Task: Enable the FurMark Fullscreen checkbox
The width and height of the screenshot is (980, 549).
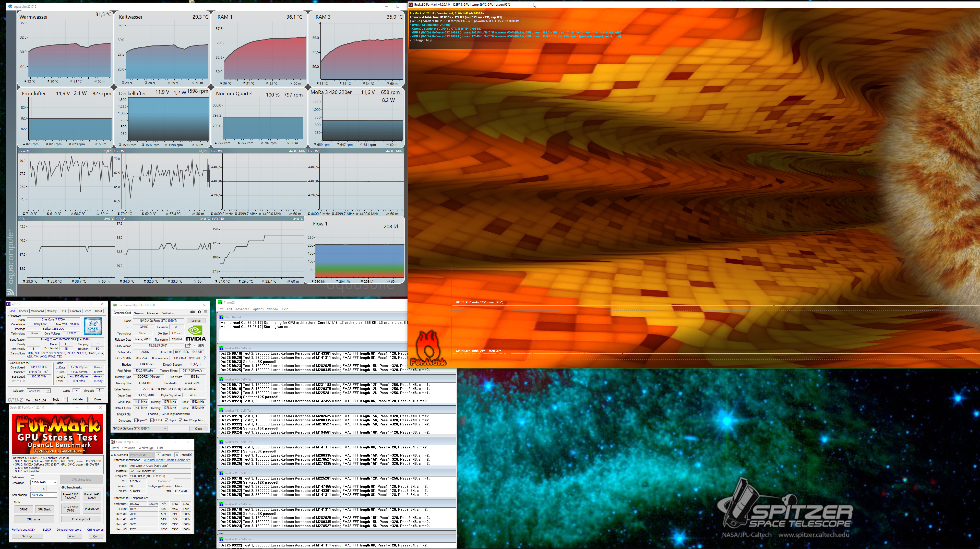Action: pyautogui.click(x=32, y=477)
